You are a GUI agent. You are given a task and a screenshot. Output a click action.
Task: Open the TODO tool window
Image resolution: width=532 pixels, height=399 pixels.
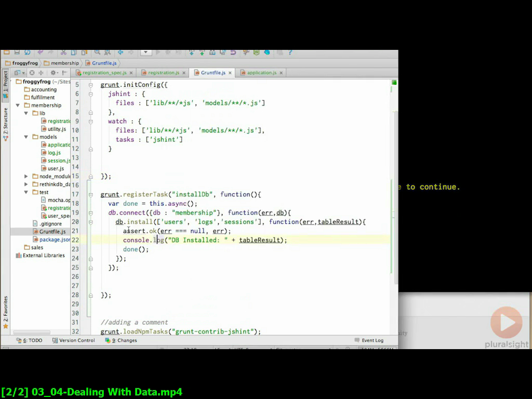[29, 340]
